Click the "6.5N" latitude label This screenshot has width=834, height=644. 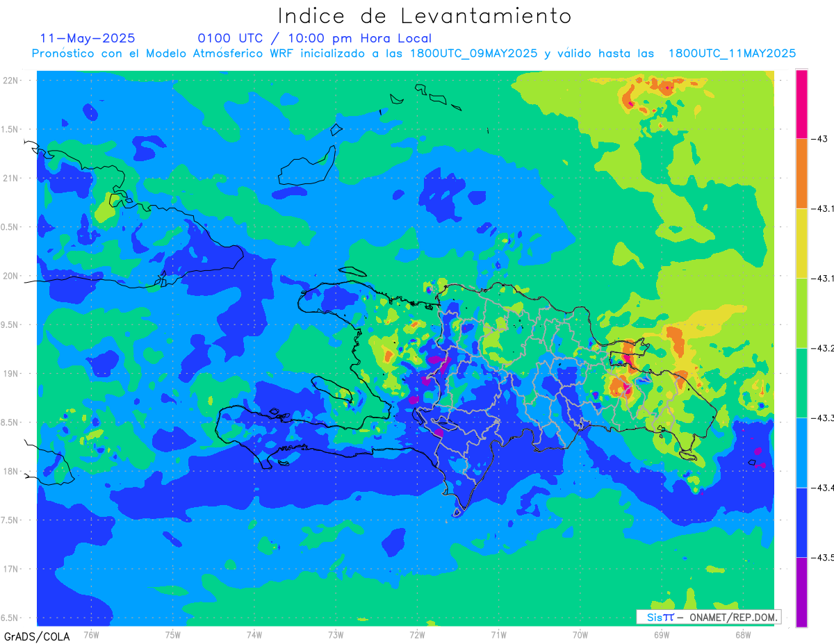[9, 618]
